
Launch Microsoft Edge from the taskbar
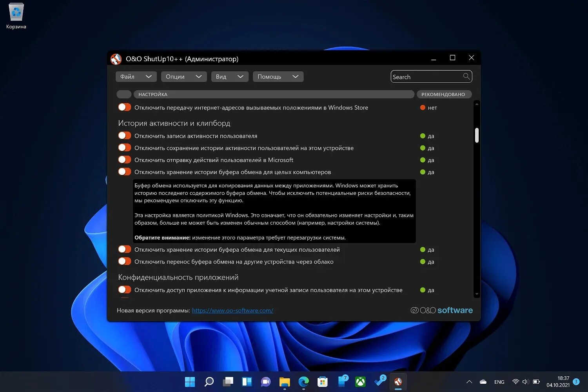point(303,381)
